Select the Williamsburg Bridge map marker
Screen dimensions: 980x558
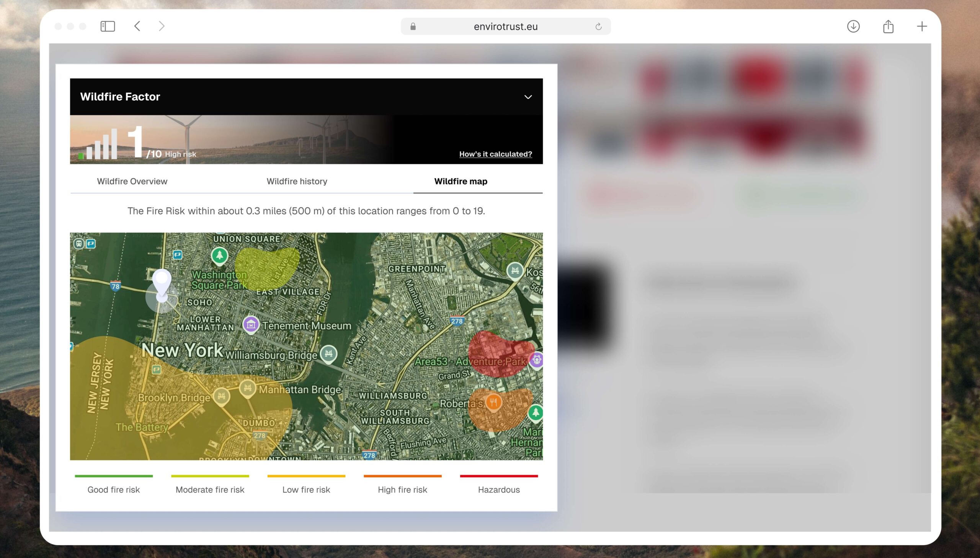(328, 353)
